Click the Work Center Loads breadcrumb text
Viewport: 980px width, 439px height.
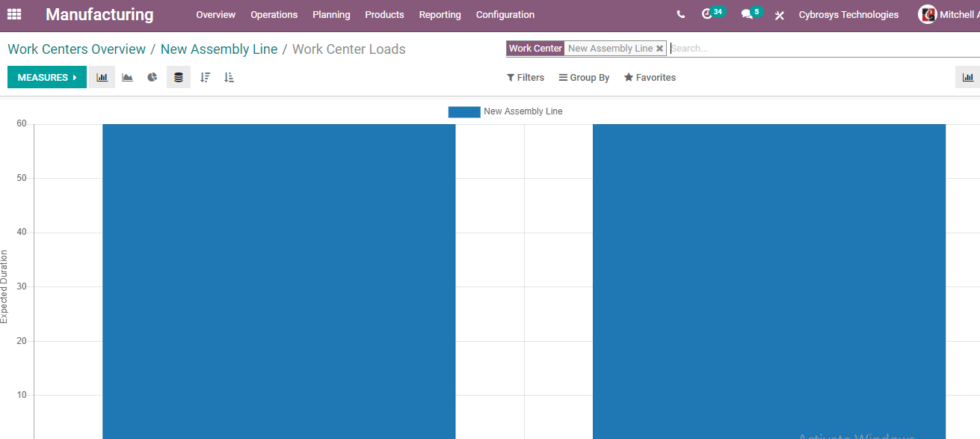pos(349,49)
